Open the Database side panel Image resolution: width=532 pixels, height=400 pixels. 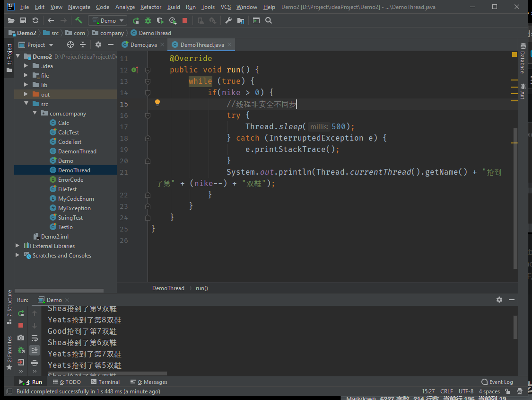click(x=523, y=58)
